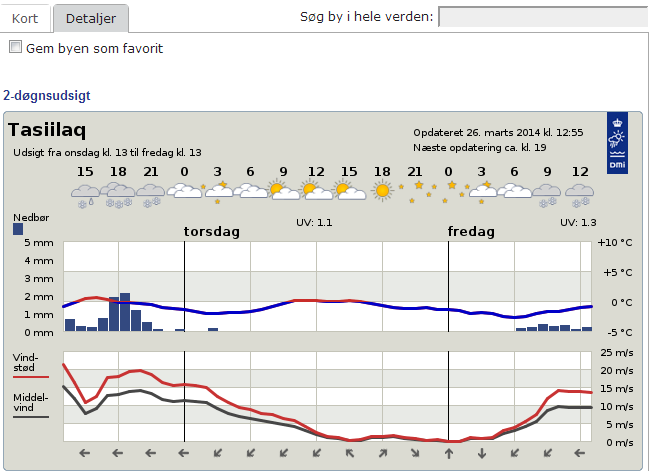649x471 pixels.
Task: Click the Nedbør blue legend swatch
Action: pyautogui.click(x=18, y=229)
